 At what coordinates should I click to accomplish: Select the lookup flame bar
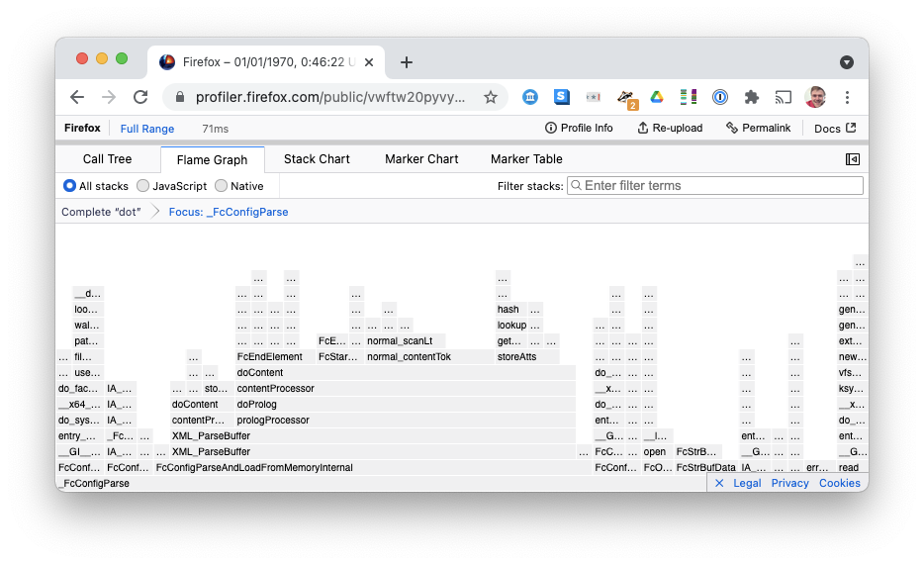511,325
